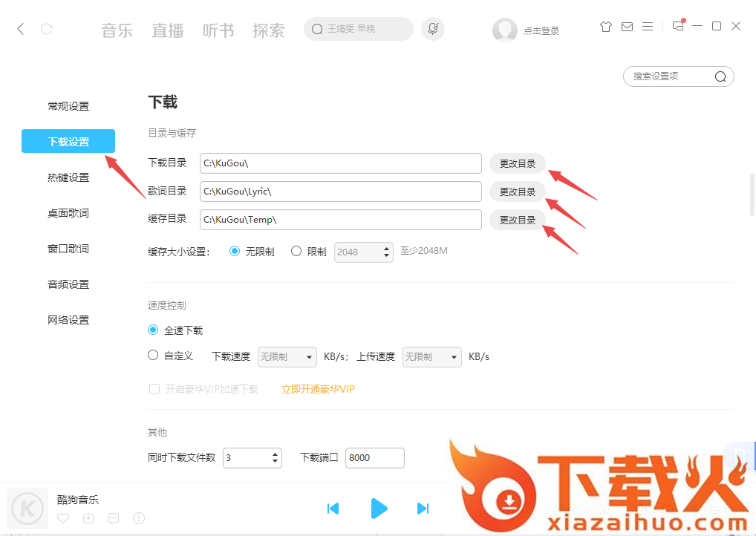Open the 上传速度 speed dropdown
This screenshot has width=756, height=536.
[x=431, y=357]
